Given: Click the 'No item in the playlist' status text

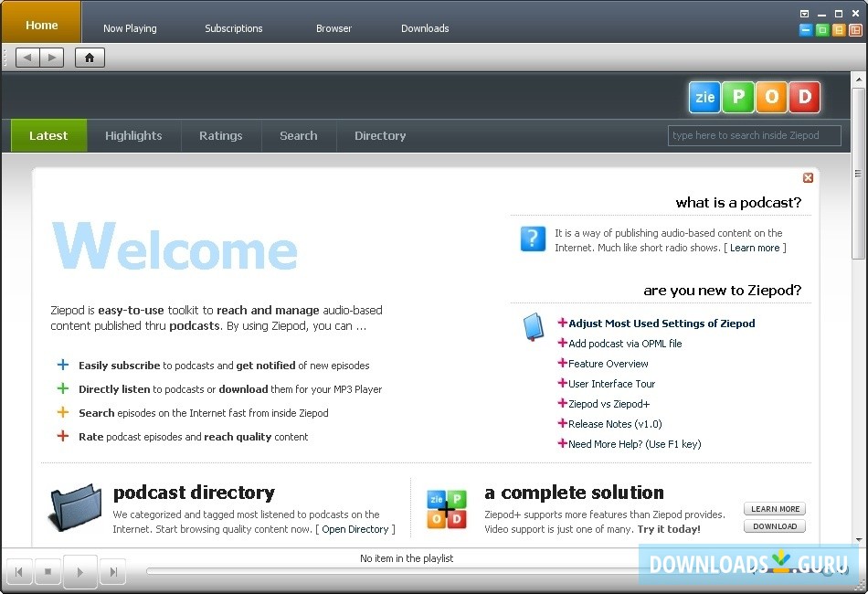Looking at the screenshot, I should tap(407, 558).
